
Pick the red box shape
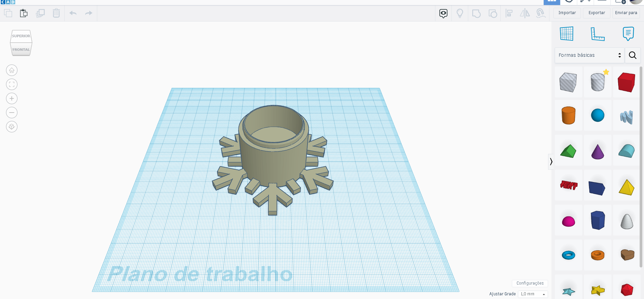626,82
